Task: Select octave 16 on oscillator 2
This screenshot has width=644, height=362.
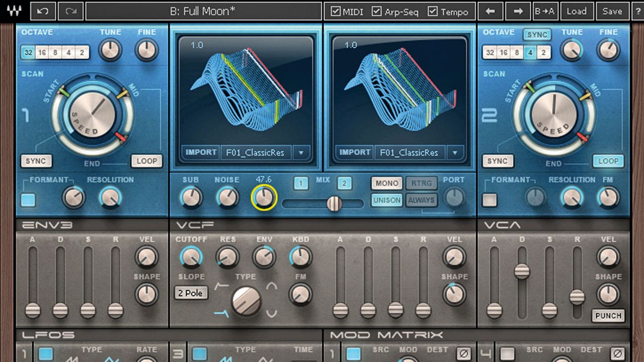Action: 504,52
